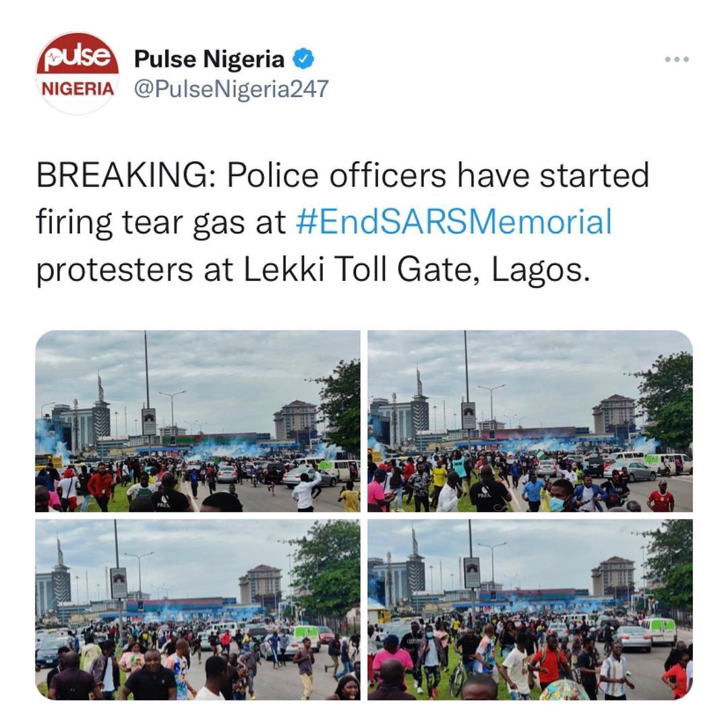Open the @PulseNigeria247 handle

[x=231, y=89]
